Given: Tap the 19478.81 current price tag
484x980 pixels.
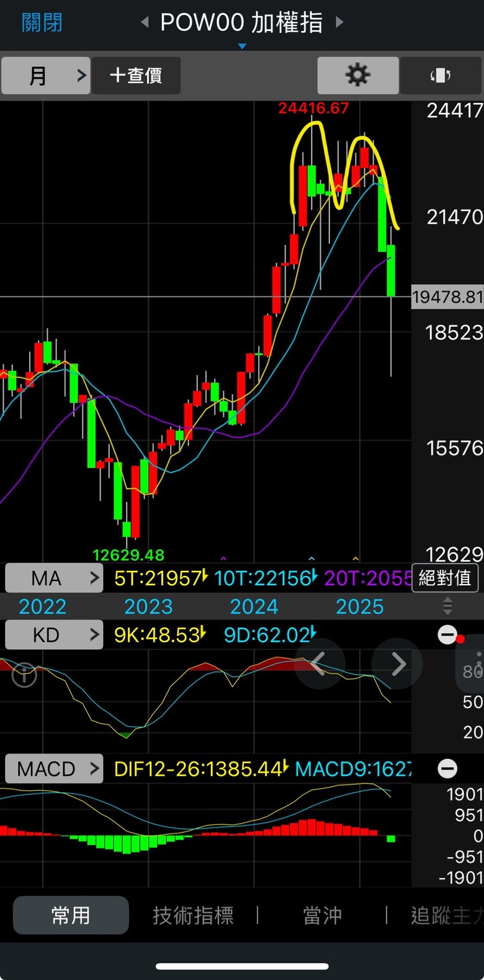Looking at the screenshot, I should tap(447, 297).
